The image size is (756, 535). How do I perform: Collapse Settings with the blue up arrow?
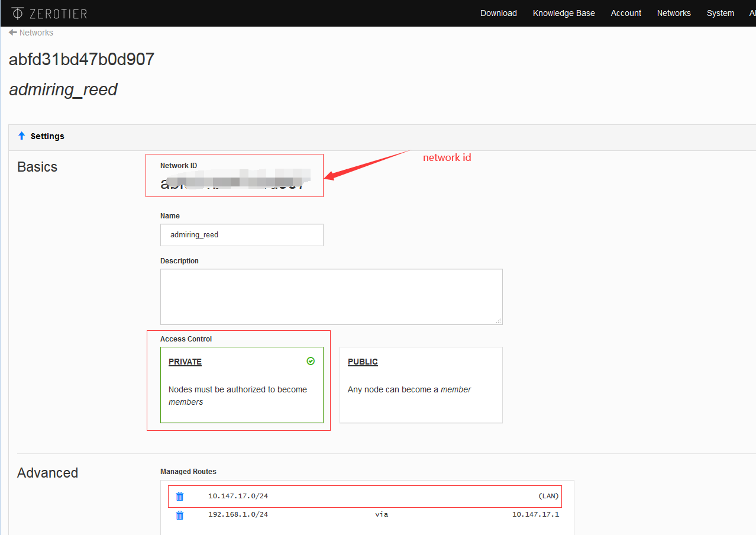click(x=21, y=136)
